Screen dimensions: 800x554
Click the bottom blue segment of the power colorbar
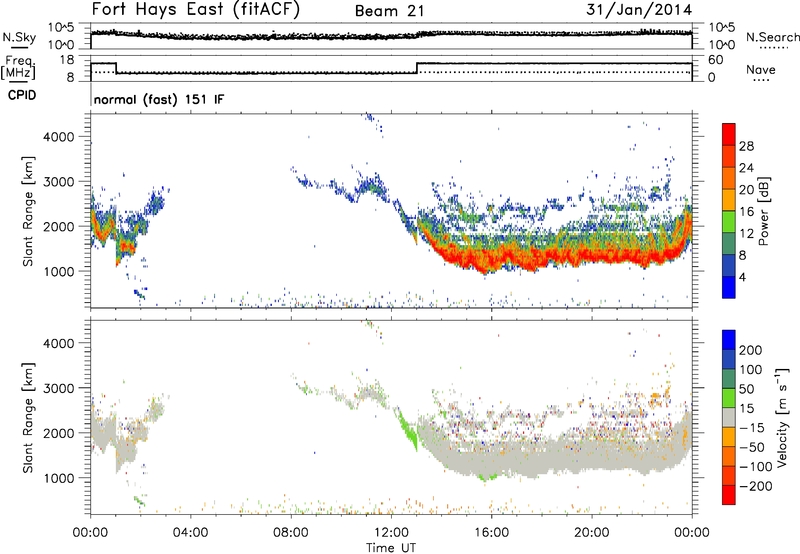pos(729,287)
